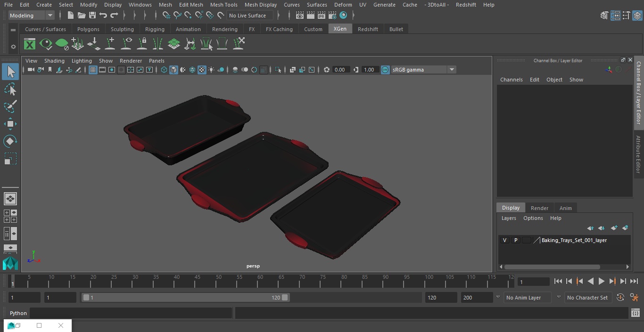
Task: Activate the Rotate tool
Action: click(10, 141)
